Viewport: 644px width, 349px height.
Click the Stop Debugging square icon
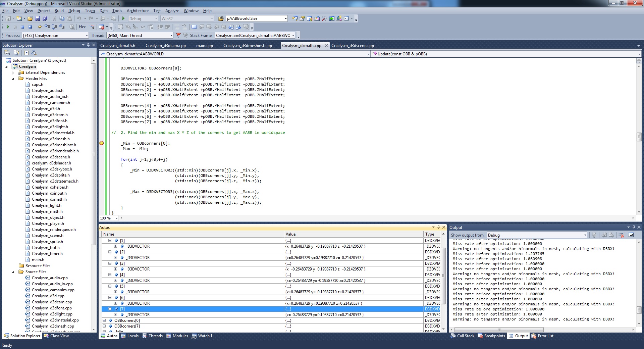(22, 27)
